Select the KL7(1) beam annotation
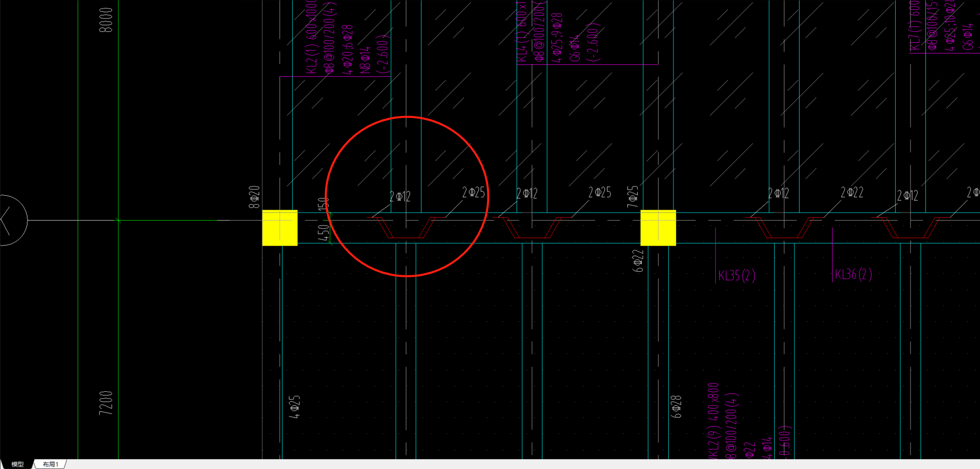Viewport: 980px width, 469px height. point(915,26)
